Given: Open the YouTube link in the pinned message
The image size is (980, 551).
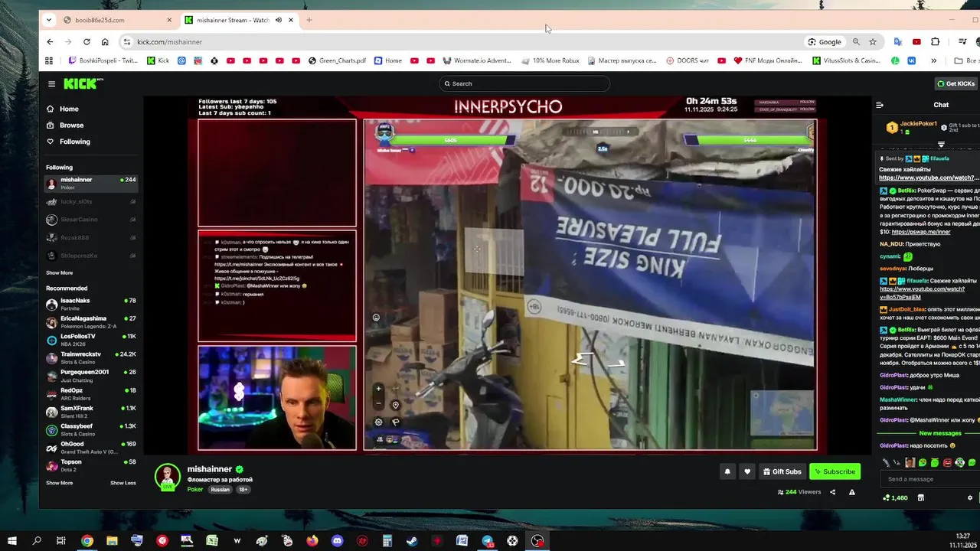Looking at the screenshot, I should click(927, 178).
